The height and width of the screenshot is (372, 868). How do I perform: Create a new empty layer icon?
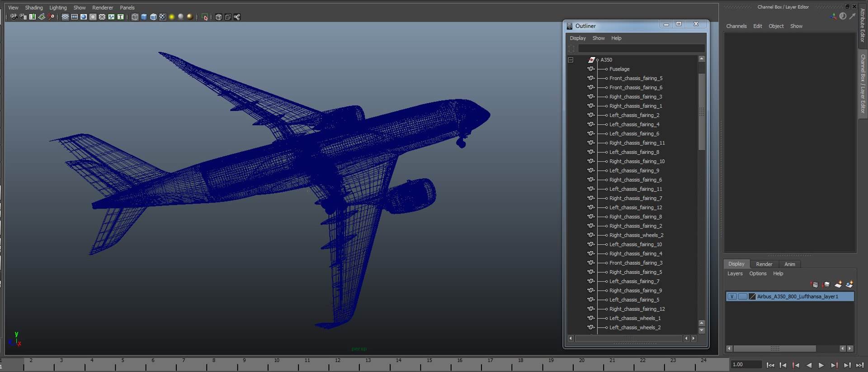pyautogui.click(x=838, y=285)
